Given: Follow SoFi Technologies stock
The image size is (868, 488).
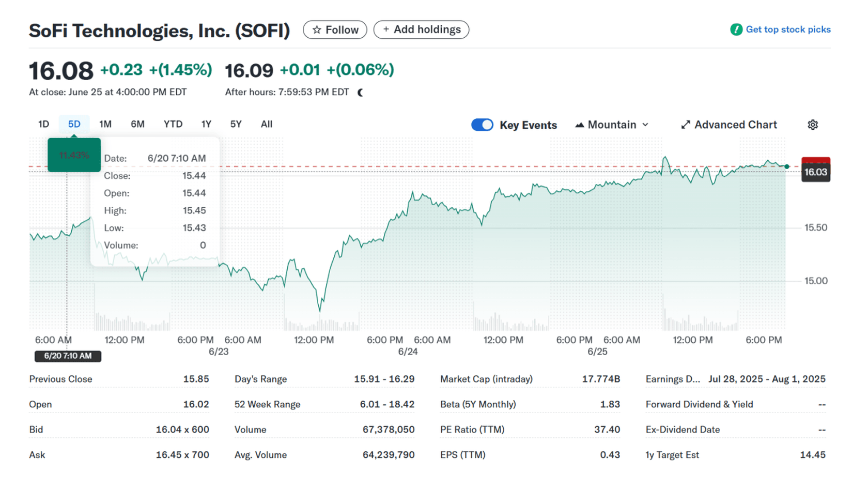Looking at the screenshot, I should click(335, 29).
